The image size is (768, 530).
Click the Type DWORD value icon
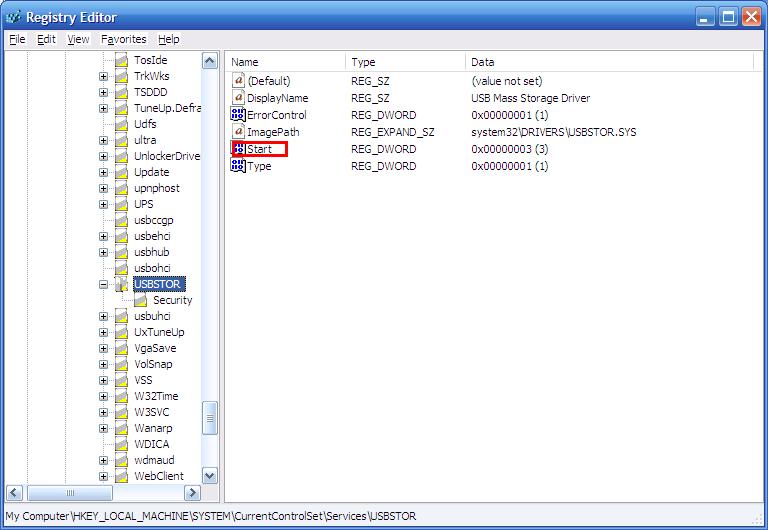pyautogui.click(x=238, y=166)
